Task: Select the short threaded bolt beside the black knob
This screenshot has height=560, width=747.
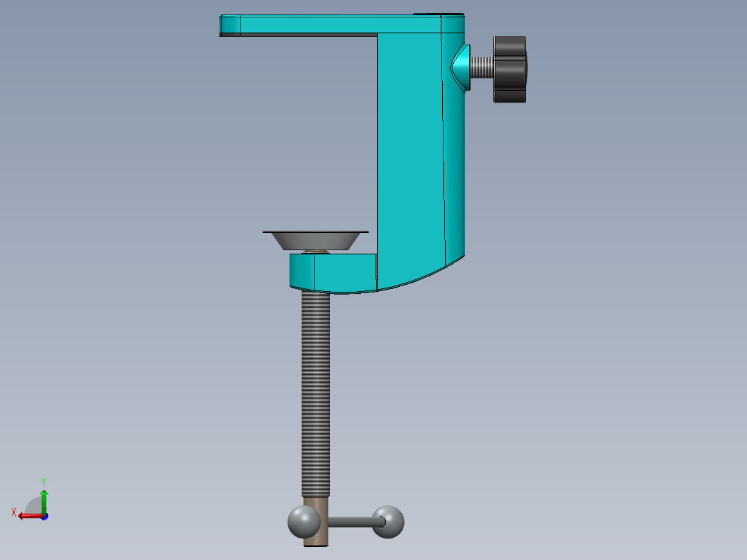Action: (482, 67)
